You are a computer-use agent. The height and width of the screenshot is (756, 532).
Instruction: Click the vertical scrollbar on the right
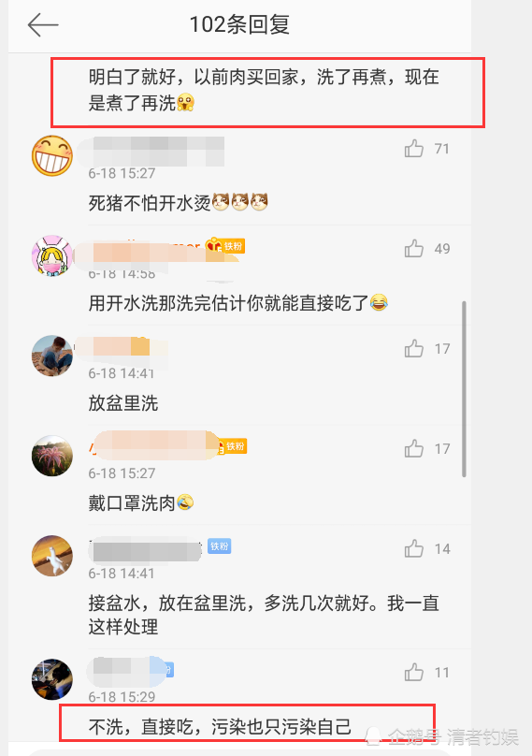coord(464,388)
